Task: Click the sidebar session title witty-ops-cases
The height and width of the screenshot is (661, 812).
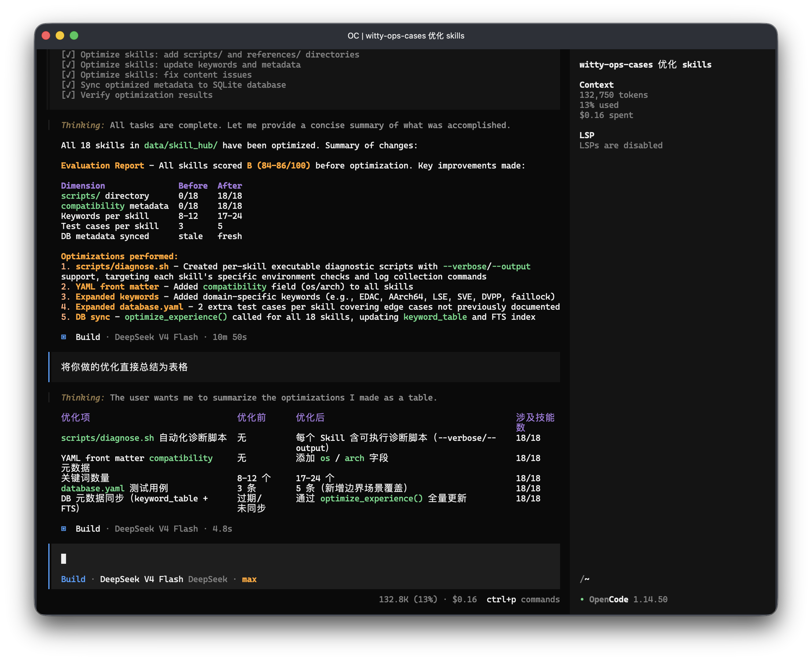Action: click(645, 64)
